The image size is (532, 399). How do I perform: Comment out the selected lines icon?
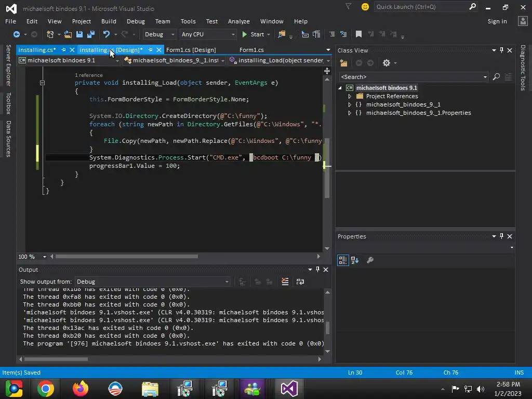(332, 34)
